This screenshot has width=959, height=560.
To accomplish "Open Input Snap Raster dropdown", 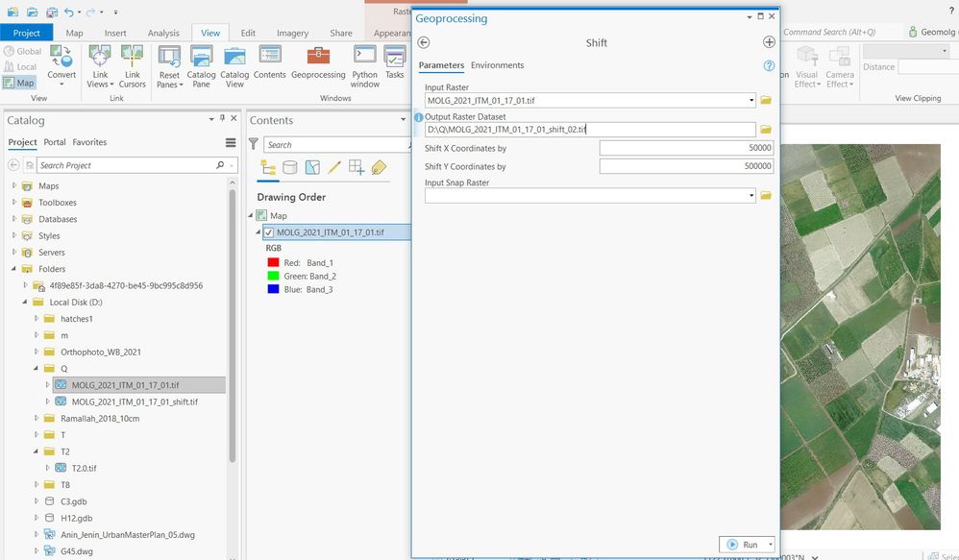I will 751,195.
